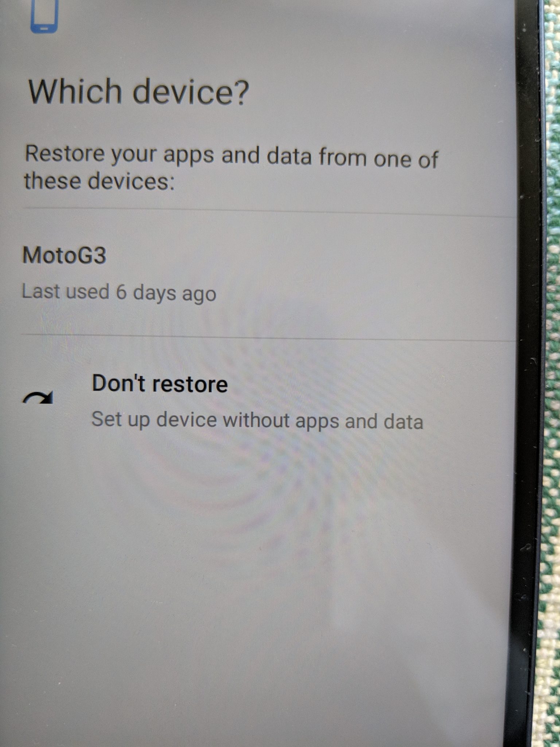Viewport: 560px width, 747px height.
Task: Click 'Set up device without apps and data'
Action: 257,420
